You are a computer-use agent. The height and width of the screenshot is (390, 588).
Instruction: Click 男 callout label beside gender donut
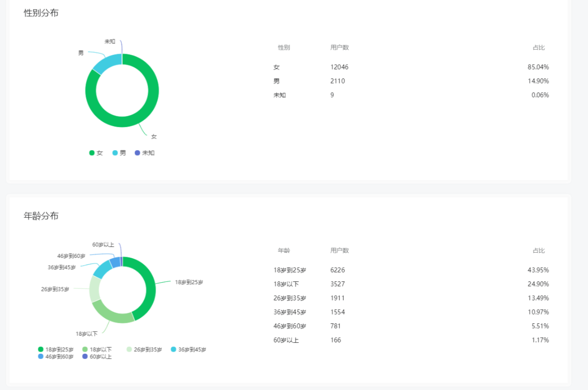(81, 53)
